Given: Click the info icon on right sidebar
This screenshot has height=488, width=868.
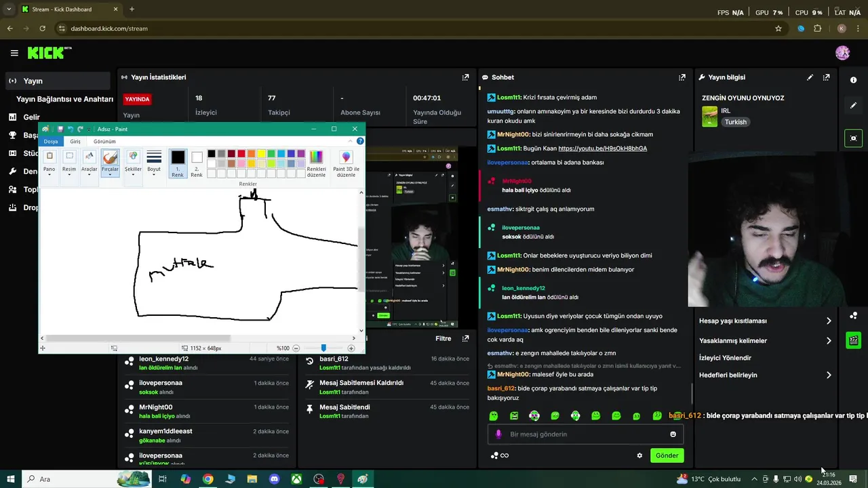Looking at the screenshot, I should (x=853, y=80).
